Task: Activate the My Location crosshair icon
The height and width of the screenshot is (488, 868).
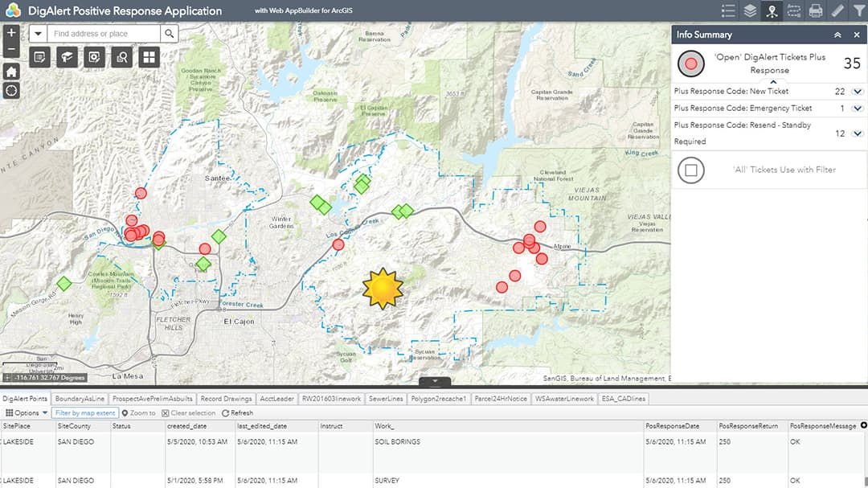Action: coord(10,91)
